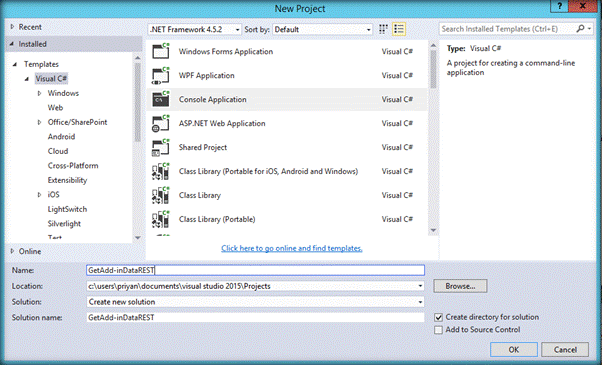The height and width of the screenshot is (365, 602).
Task: Click the tree panel scroll down arrow
Action: click(137, 238)
